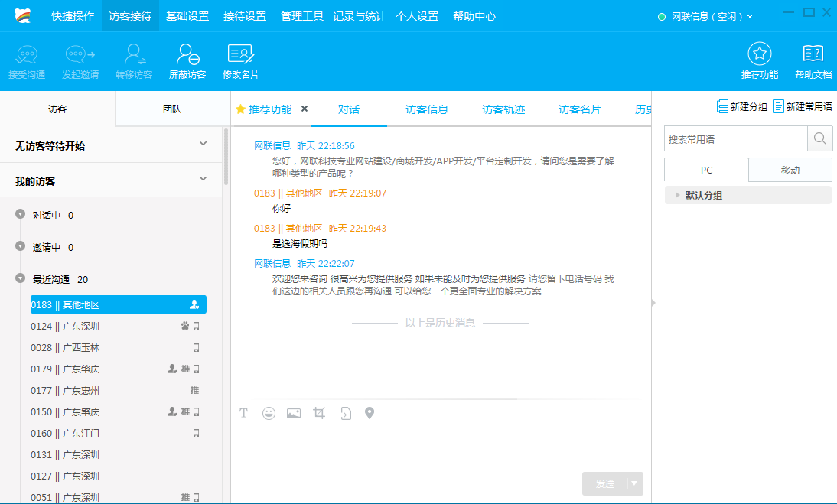Open the emoji picker icon

269,413
